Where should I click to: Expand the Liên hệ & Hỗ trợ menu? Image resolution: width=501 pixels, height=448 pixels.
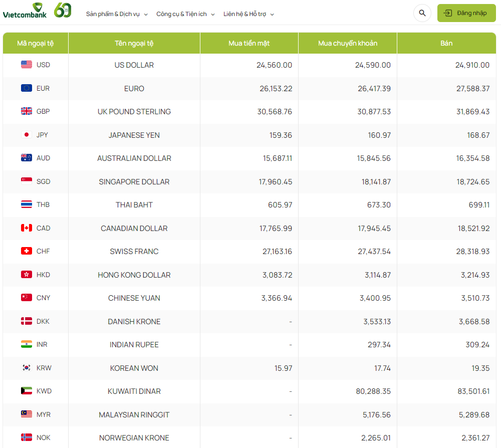click(x=248, y=14)
